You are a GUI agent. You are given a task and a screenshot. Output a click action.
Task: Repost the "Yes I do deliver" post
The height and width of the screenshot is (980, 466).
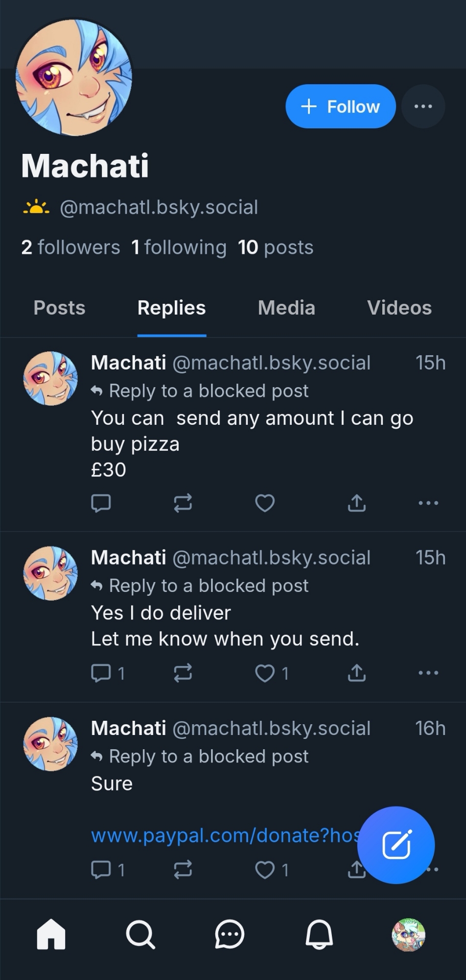(183, 673)
